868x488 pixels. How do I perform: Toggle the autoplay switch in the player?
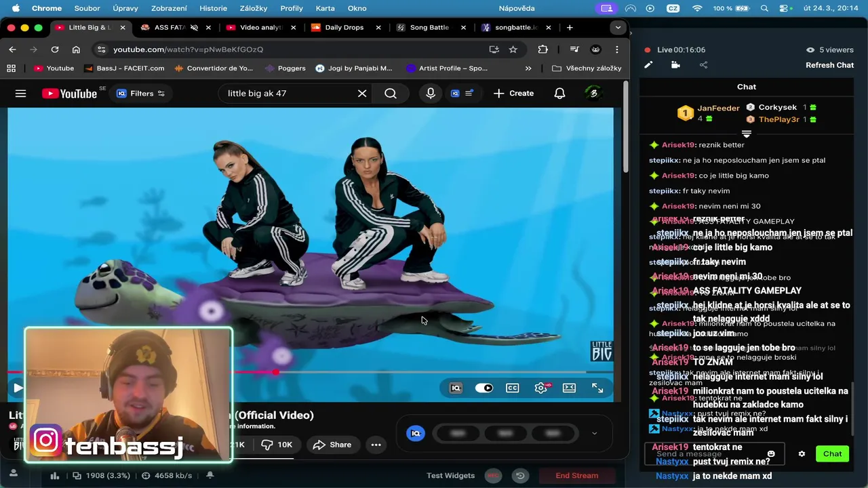coord(484,388)
